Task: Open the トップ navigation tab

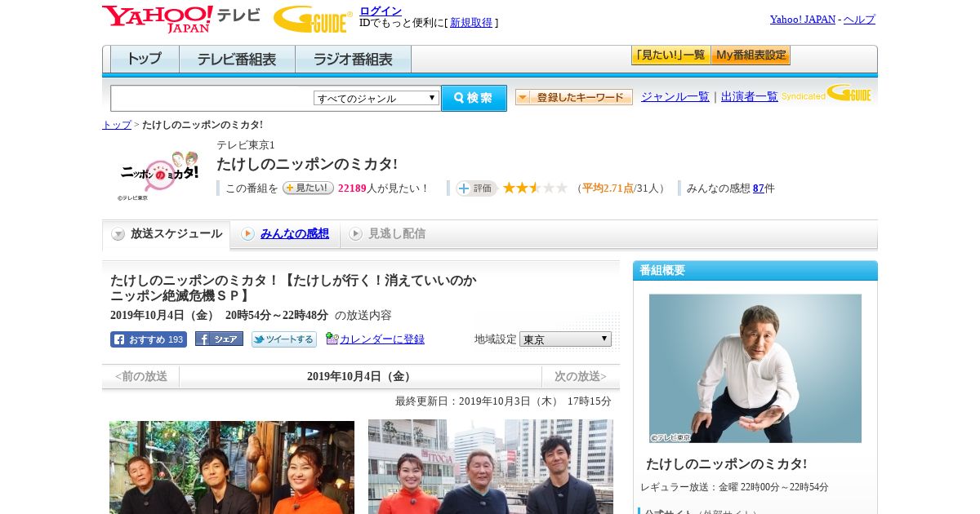Action: click(x=145, y=60)
